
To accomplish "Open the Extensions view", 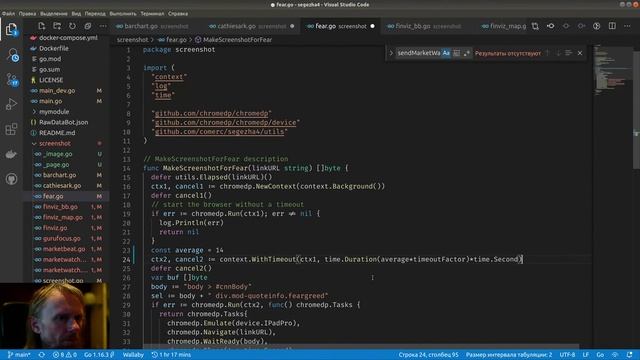I will click(x=11, y=129).
